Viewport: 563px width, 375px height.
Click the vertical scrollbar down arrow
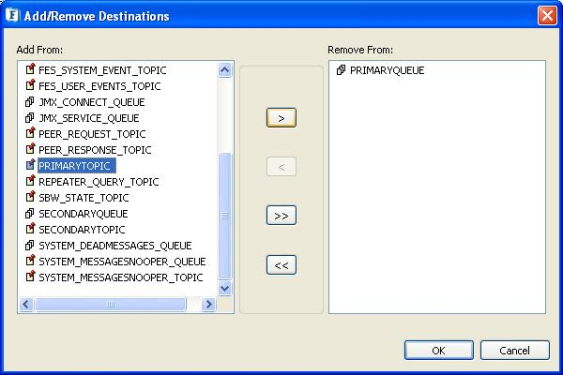(x=225, y=288)
